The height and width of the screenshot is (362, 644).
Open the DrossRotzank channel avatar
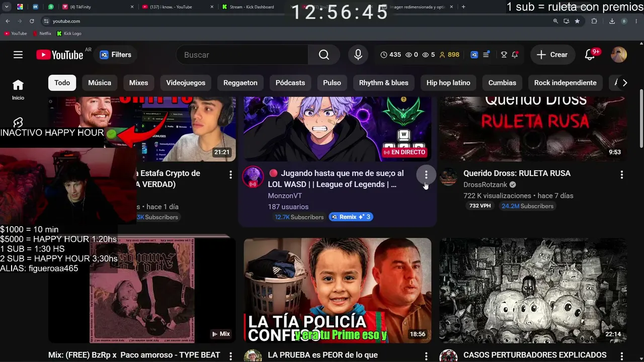(x=448, y=177)
